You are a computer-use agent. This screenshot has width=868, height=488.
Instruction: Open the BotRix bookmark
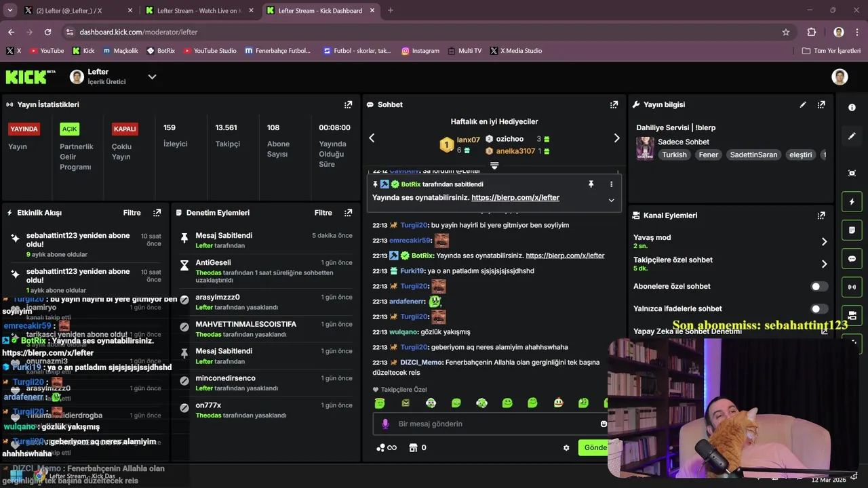coord(161,51)
